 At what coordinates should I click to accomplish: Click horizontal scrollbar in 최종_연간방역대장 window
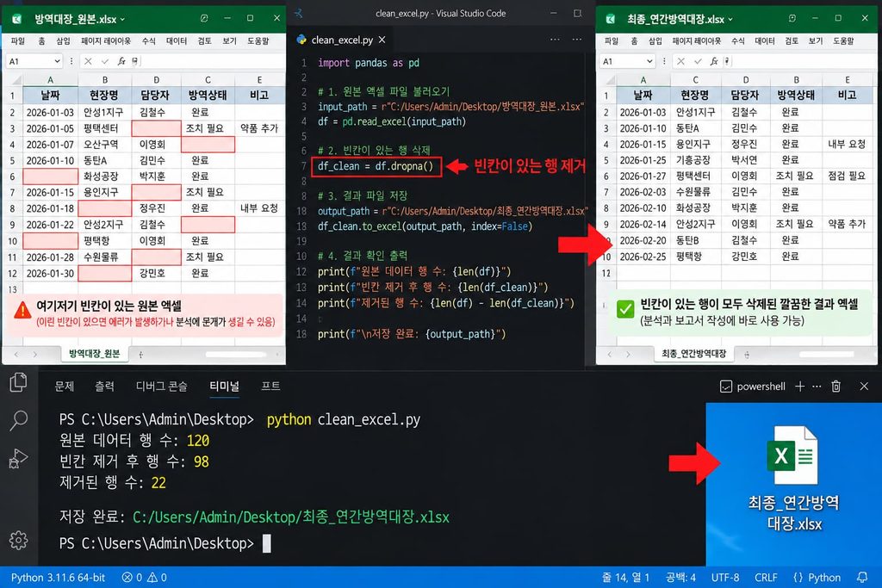826,354
